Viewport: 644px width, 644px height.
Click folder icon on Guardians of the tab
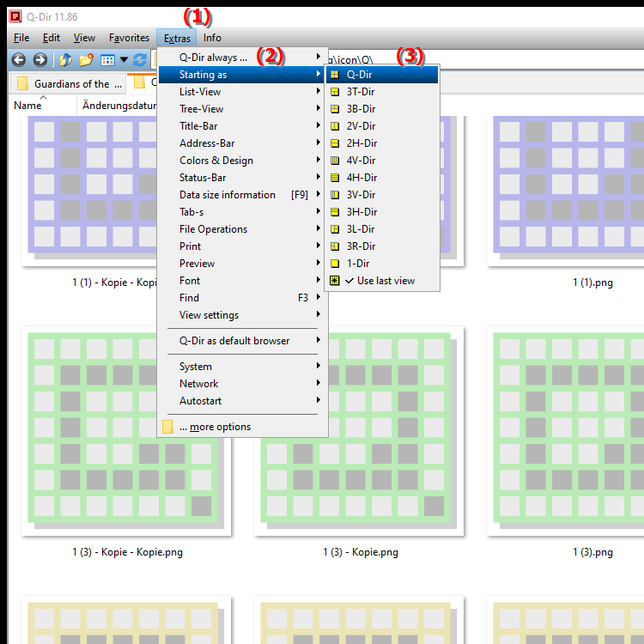[22, 83]
